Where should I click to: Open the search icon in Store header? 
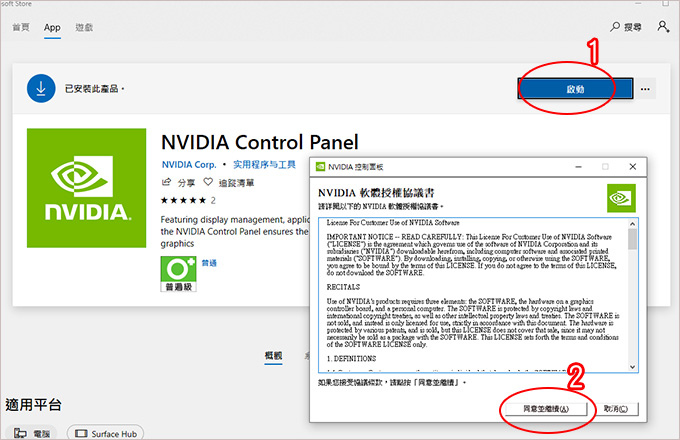[615, 26]
